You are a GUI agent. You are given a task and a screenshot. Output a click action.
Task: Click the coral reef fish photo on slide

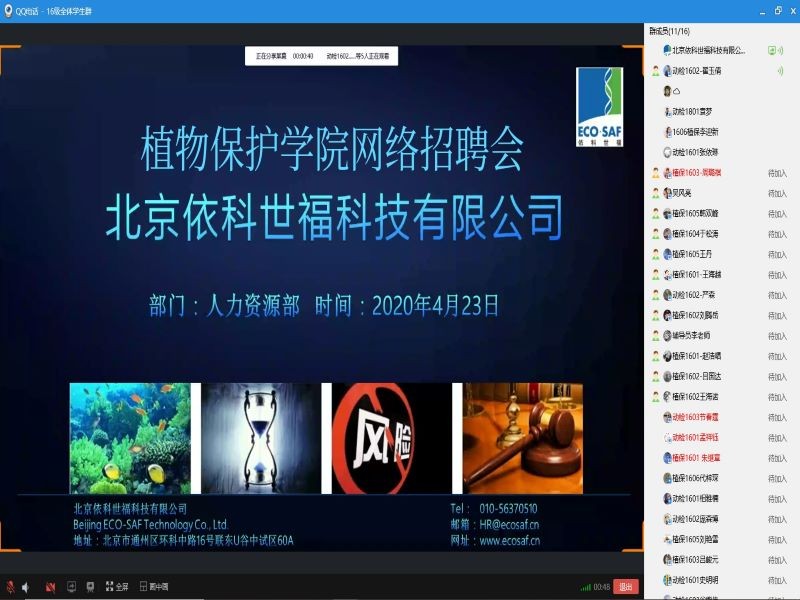(130, 438)
